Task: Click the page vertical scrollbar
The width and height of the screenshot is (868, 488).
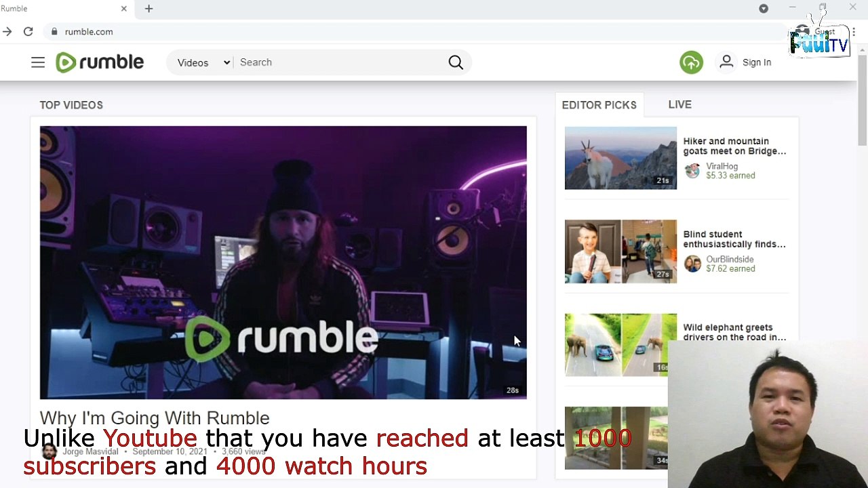Action: coord(862,102)
